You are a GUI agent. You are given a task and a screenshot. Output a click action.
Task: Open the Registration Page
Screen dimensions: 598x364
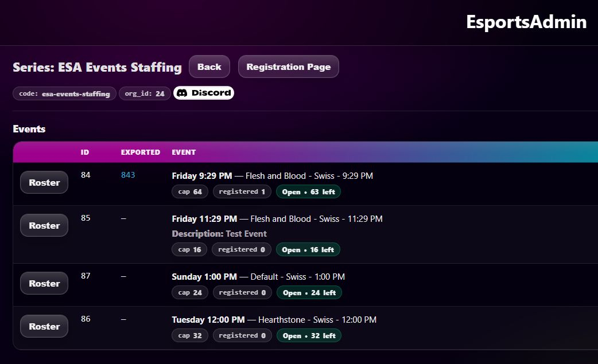[288, 67]
